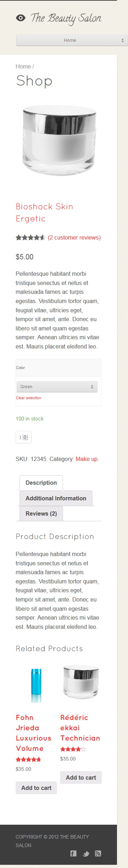Image resolution: width=128 pixels, height=868 pixels.
Task: Open the Facebook icon in footer
Action: 74,853
